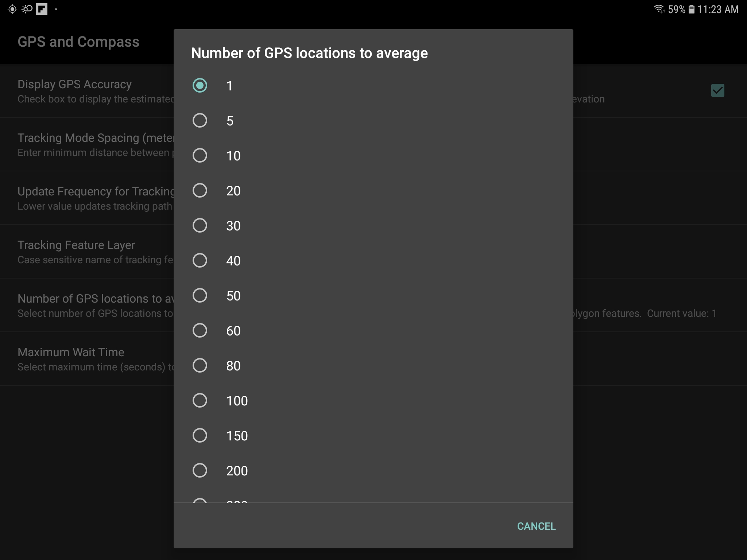Tap the GPS location status bar icon
Image resolution: width=747 pixels, height=560 pixels.
click(12, 9)
